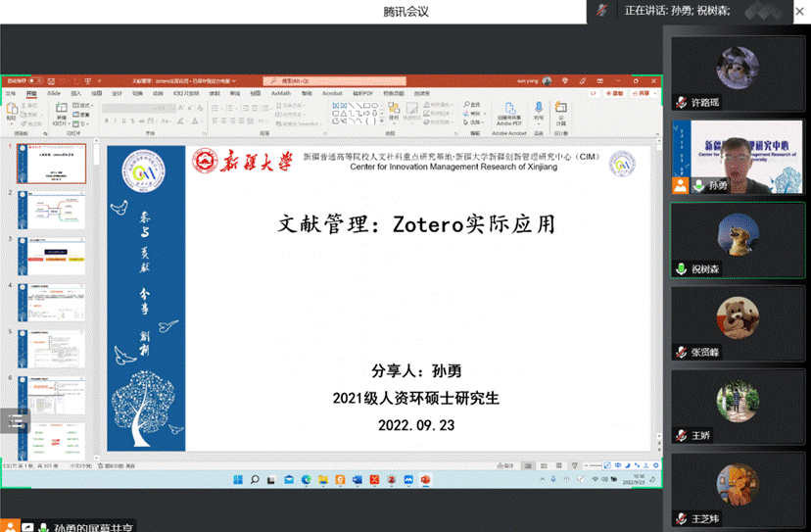This screenshot has height=532, width=811.
Task: Switch to Normal view icon in status bar
Action: 528,465
